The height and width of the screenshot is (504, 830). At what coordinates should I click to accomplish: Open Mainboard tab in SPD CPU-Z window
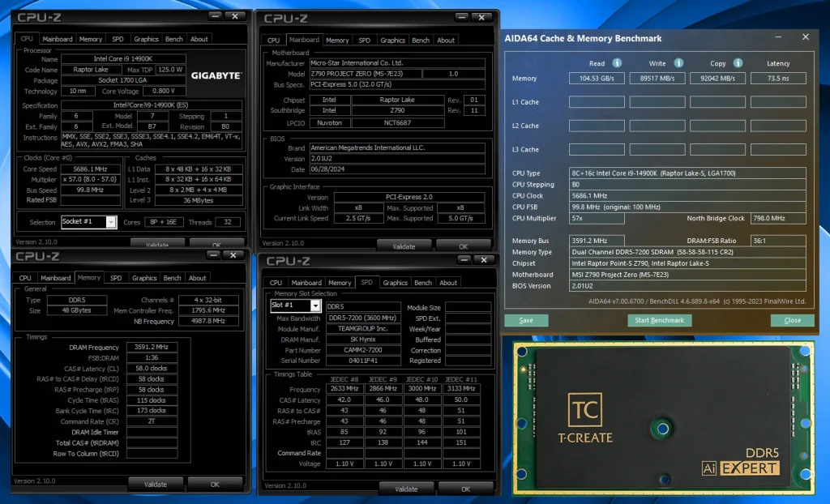(306, 283)
